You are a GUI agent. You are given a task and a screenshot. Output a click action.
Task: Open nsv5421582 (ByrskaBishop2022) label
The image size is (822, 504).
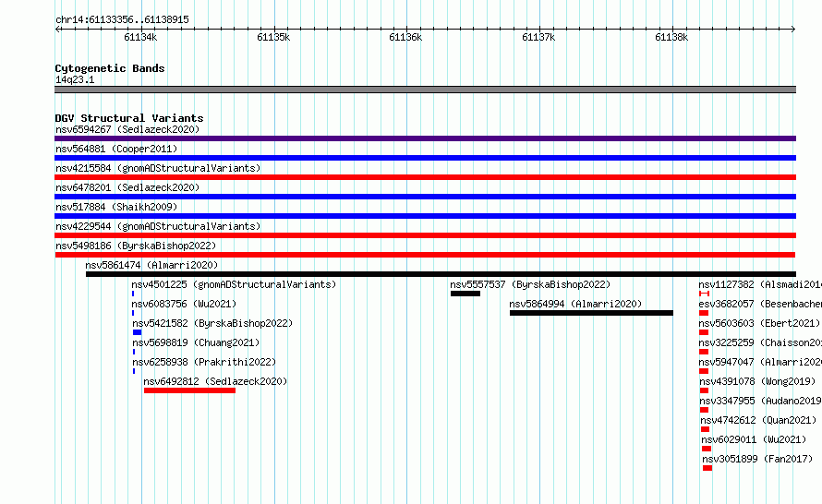(212, 323)
